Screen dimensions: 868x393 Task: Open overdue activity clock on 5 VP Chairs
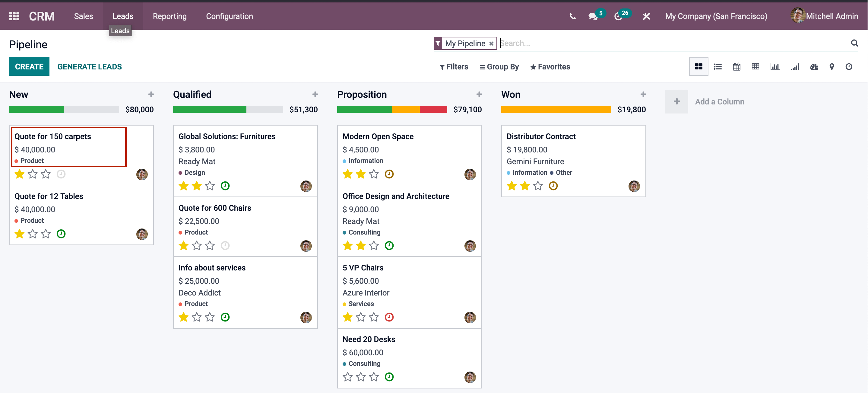tap(389, 317)
